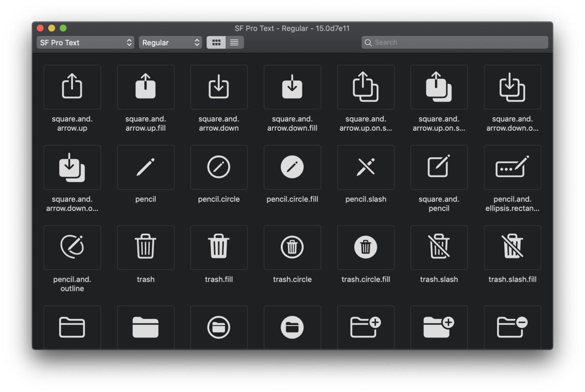Open the Regular weight dropdown
This screenshot has width=585, height=392.
click(x=170, y=42)
